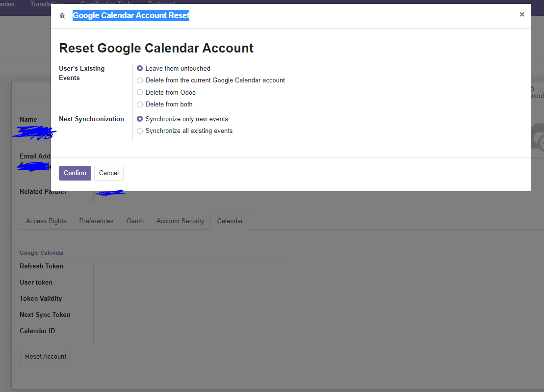Screen dimensions: 544x392
Task: Click the Refresh Token input field
Action: (x=147, y=266)
